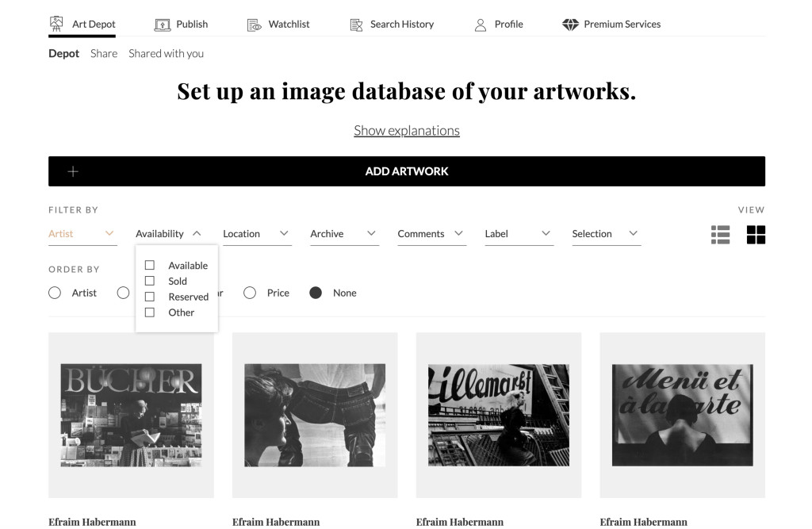Click the Profile person icon
812x529 pixels.
[x=481, y=25]
